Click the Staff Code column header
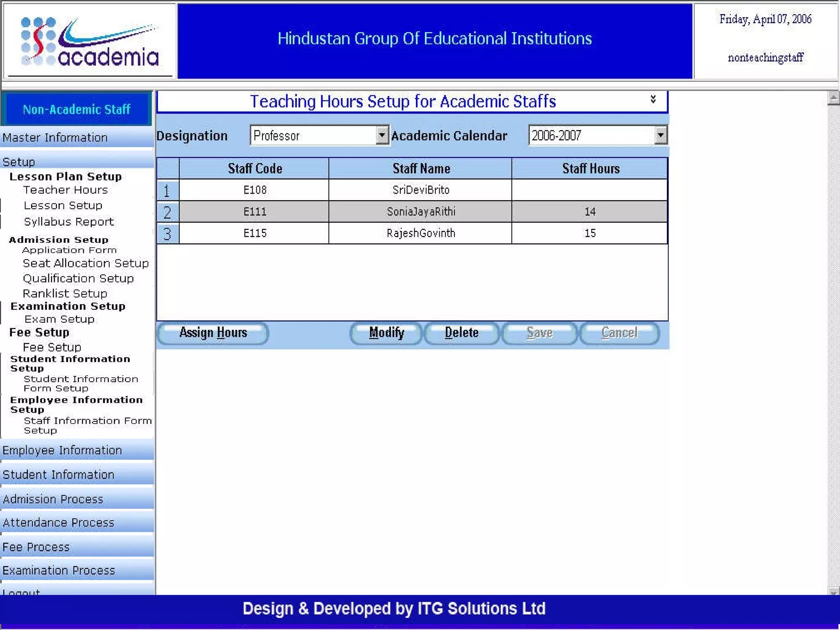Image resolution: width=840 pixels, height=630 pixels. [x=255, y=169]
